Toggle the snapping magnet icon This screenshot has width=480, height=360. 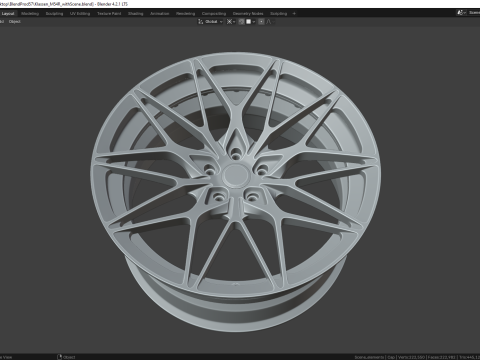point(242,22)
